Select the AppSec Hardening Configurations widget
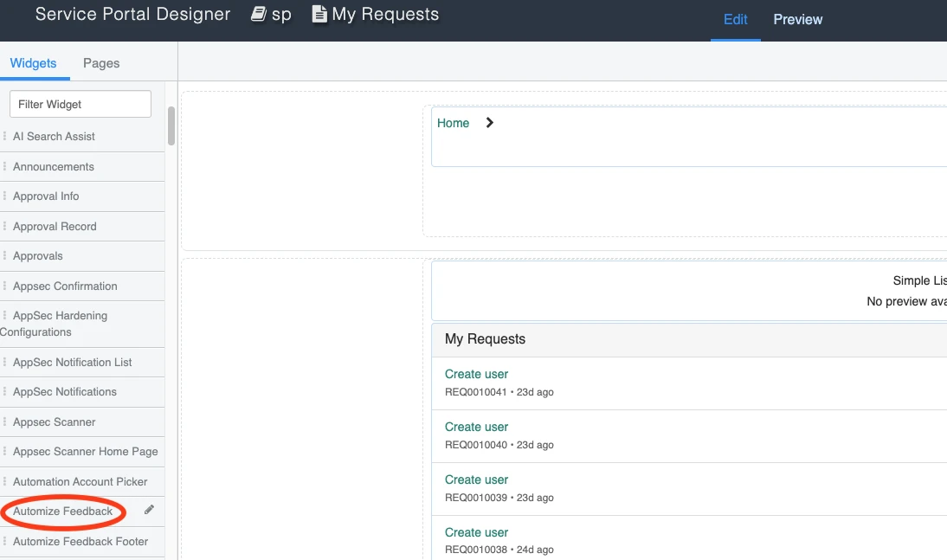 pos(60,324)
